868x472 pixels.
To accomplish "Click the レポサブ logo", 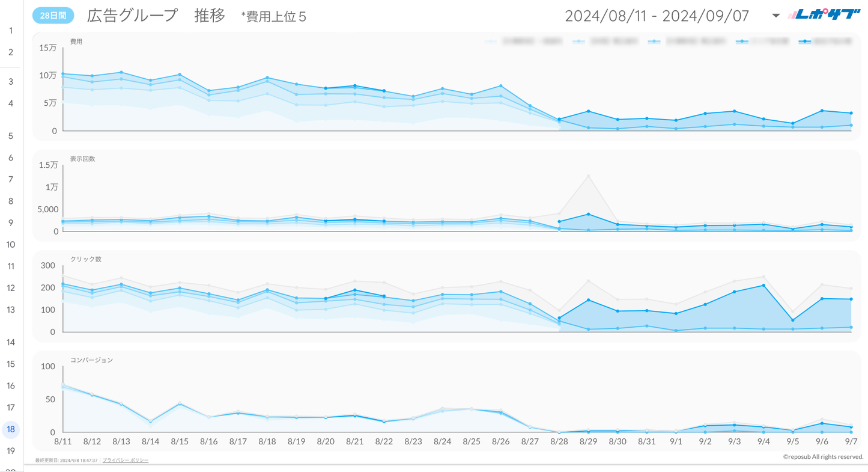I will tap(825, 15).
